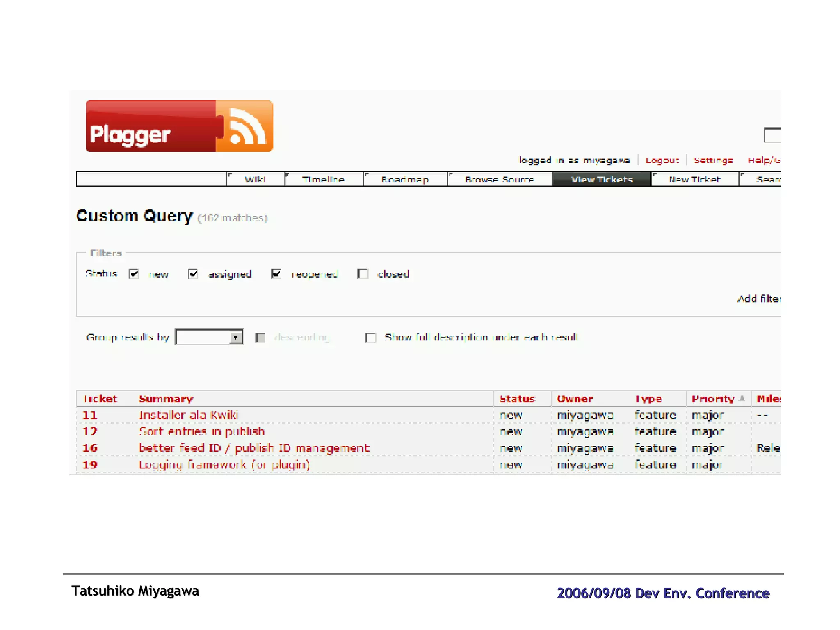Screen dimensions: 840x630
Task: Open the Settings link
Action: coord(713,160)
